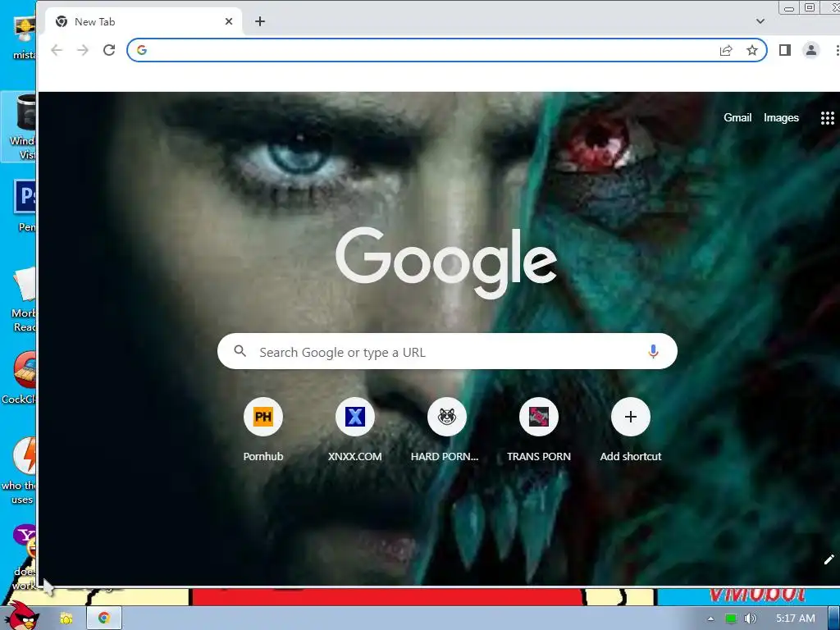The width and height of the screenshot is (840, 630).
Task: Open the Google apps grid
Action: point(827,118)
